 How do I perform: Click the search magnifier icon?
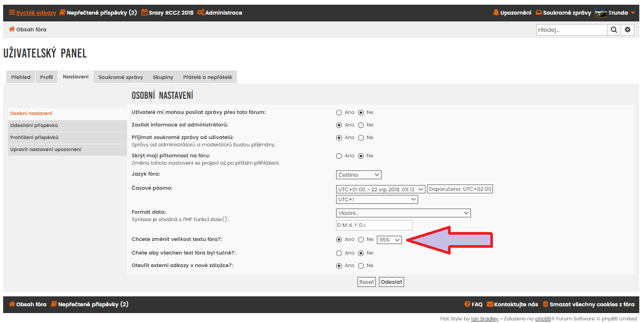(614, 30)
